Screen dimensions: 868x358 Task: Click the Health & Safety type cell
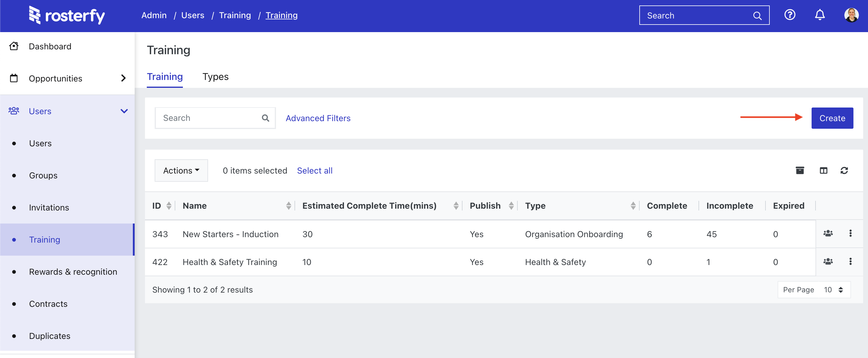[x=555, y=262]
